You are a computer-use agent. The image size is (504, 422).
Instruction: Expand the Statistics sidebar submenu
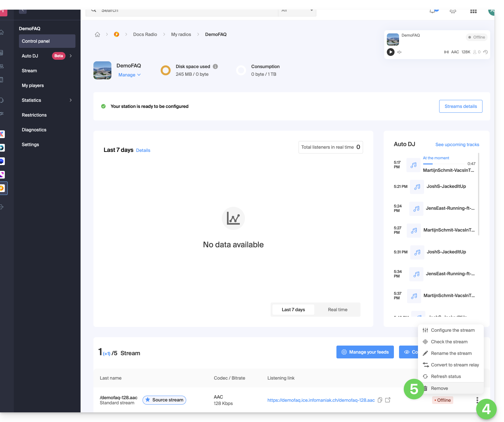pyautogui.click(x=71, y=100)
